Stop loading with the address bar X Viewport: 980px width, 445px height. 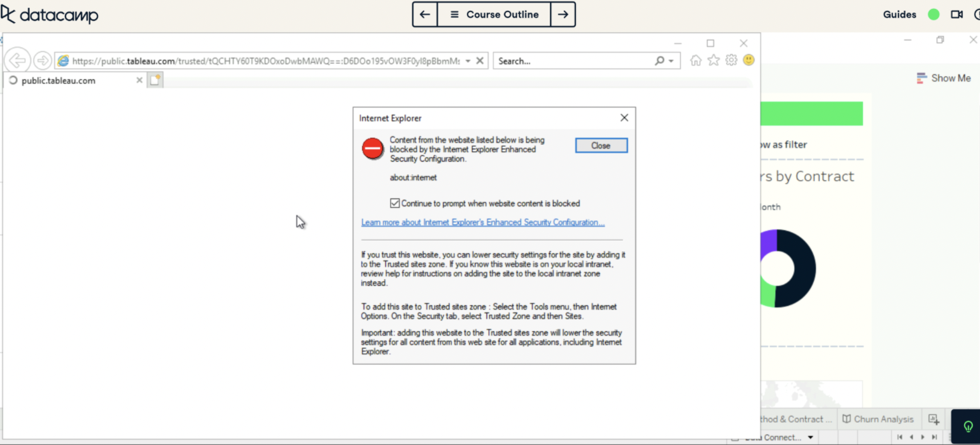(480, 61)
